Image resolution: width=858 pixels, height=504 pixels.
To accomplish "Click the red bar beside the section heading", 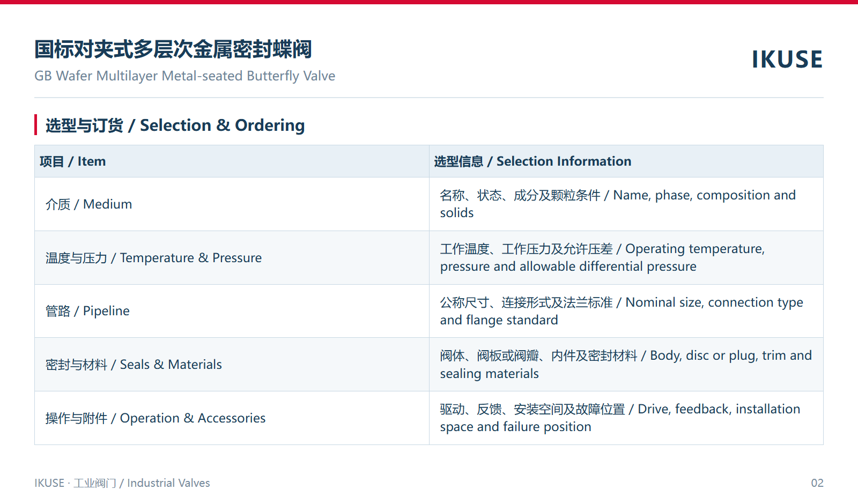I will tap(36, 125).
